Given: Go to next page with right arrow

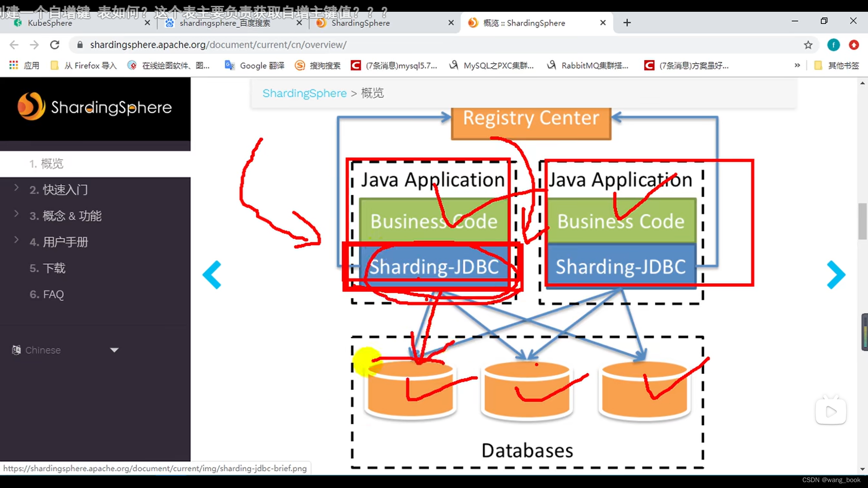Looking at the screenshot, I should (836, 275).
